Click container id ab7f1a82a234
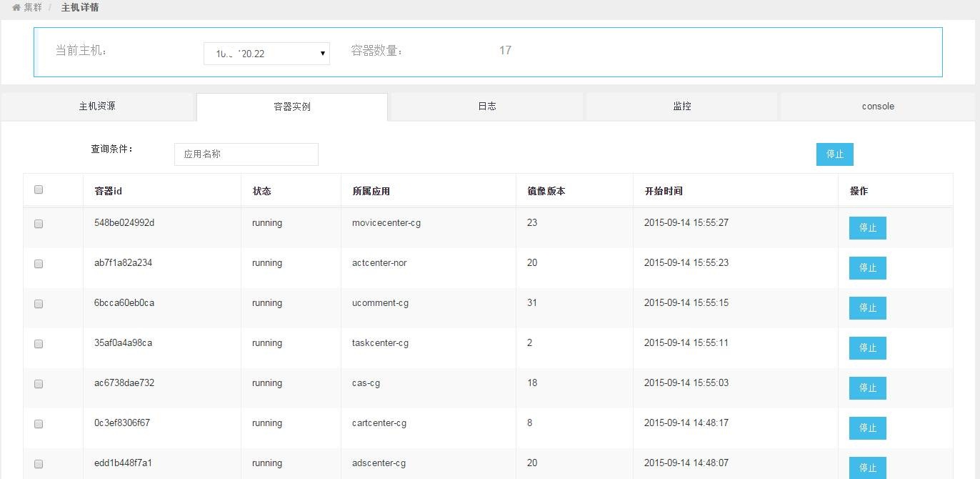Screen dimensions: 980x479 point(123,263)
